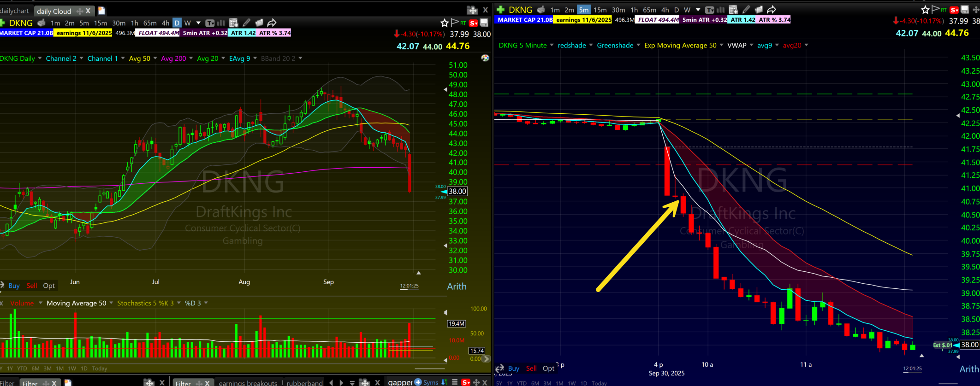980x386 pixels.
Task: Click the hamburger list icon in bottom-right panel
Action: tap(454, 382)
